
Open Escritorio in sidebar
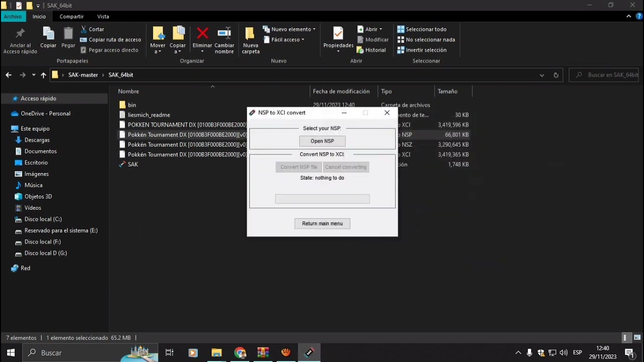click(36, 163)
